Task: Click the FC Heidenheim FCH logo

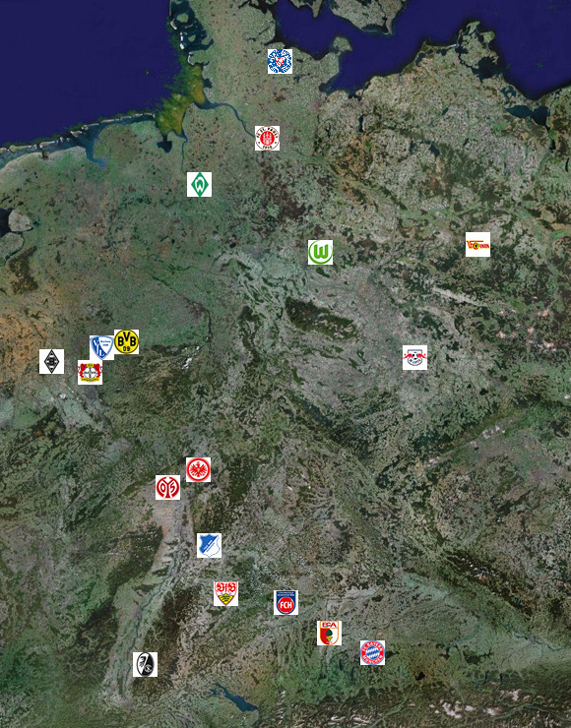Action: [285, 603]
